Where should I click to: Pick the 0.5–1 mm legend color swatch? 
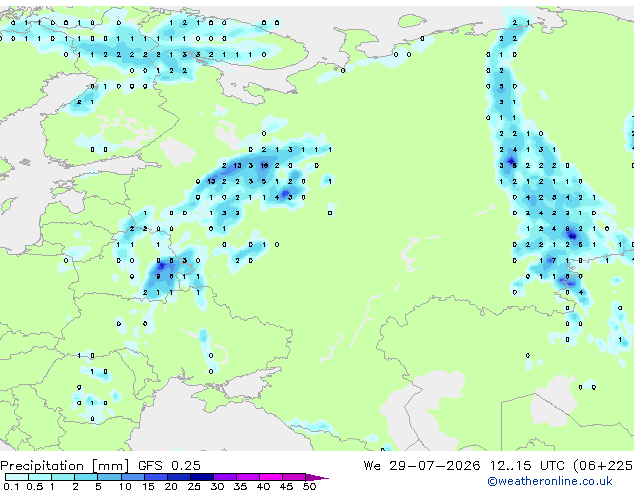click(x=40, y=477)
